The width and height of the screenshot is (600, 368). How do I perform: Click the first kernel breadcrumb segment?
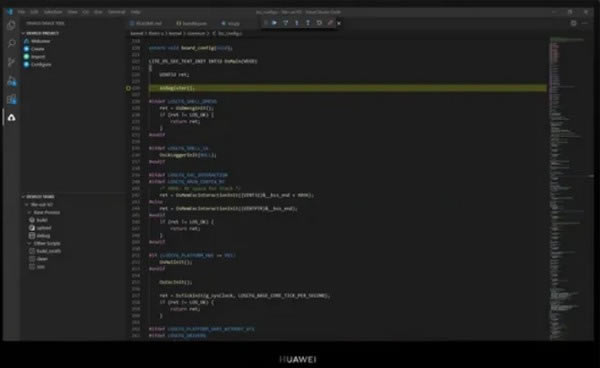click(137, 33)
